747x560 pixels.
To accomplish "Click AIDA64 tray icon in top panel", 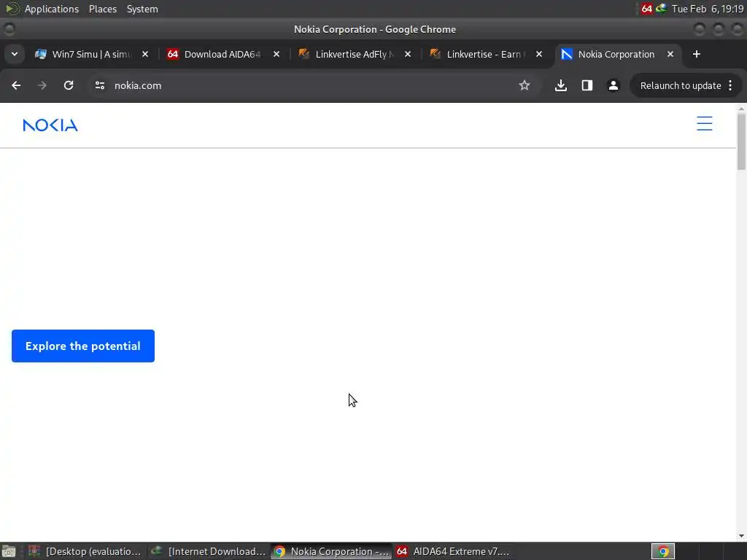I will [646, 9].
